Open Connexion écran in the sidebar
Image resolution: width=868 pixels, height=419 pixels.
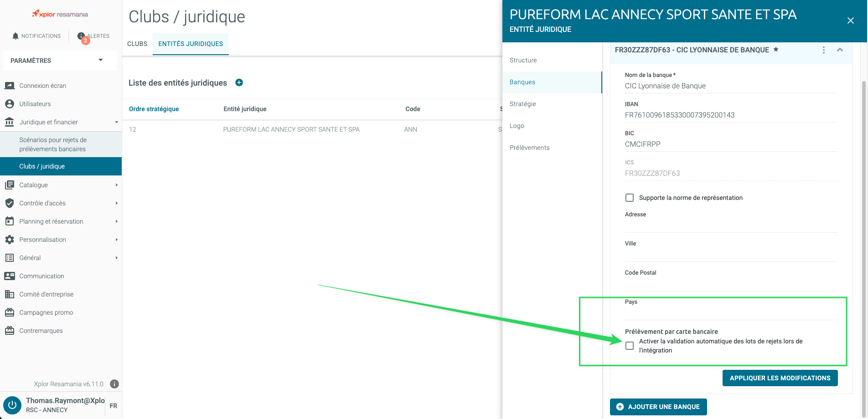[42, 86]
